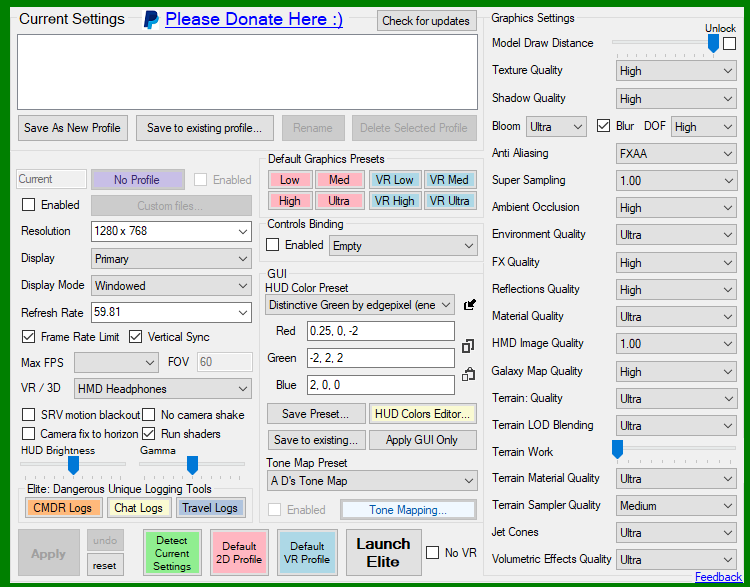Apply the VR Ultra preset
Screen dimensions: 750x587
pyautogui.click(x=450, y=201)
